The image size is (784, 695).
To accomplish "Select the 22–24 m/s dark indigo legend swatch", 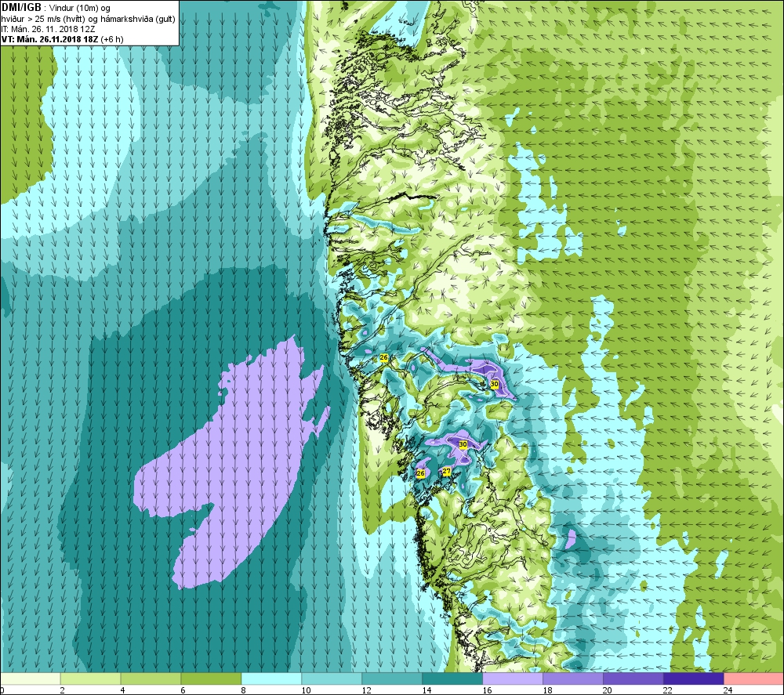I will coord(694,679).
